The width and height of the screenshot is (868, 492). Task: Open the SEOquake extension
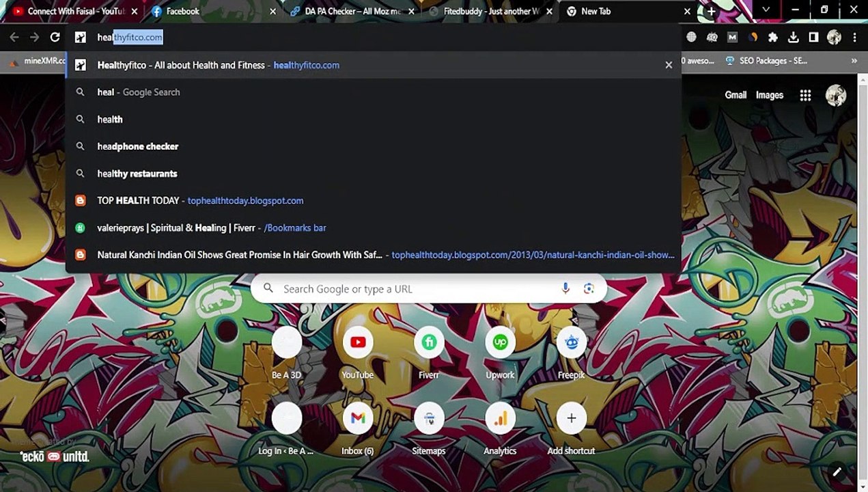tap(712, 38)
